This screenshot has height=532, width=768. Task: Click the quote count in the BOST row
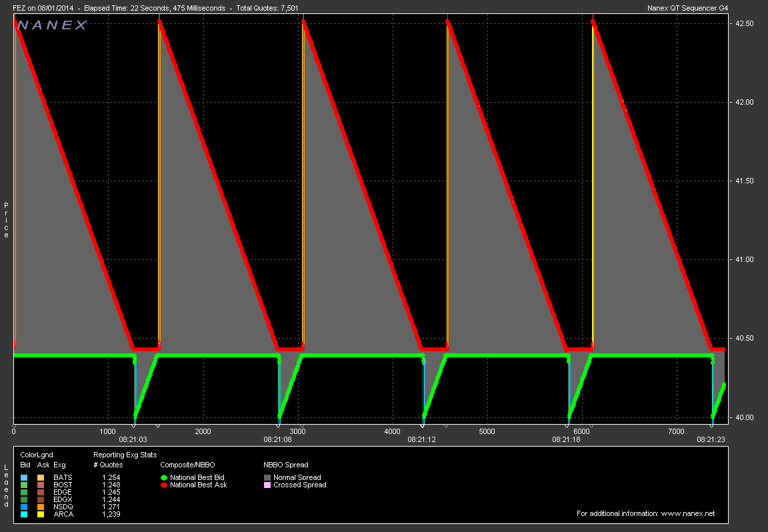tap(111, 485)
